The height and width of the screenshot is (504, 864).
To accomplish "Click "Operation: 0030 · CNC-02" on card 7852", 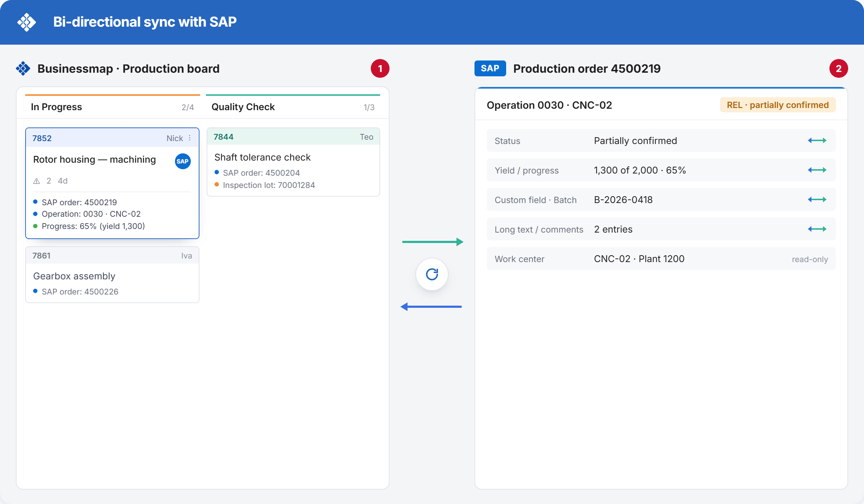I will point(91,214).
